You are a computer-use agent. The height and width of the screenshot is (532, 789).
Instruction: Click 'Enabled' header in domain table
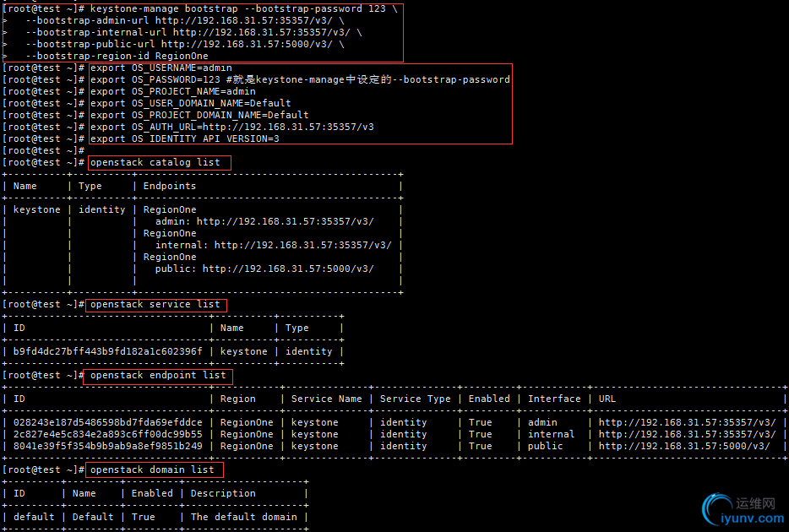152,493
